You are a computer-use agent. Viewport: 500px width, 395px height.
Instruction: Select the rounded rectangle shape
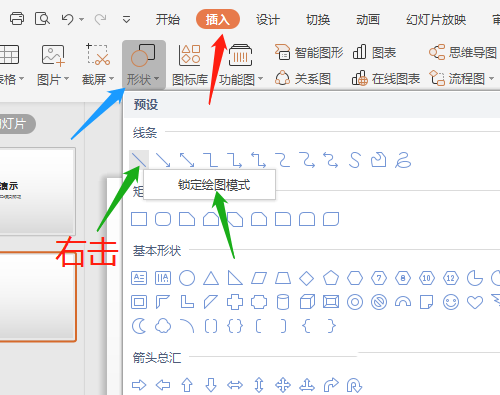coord(163,219)
